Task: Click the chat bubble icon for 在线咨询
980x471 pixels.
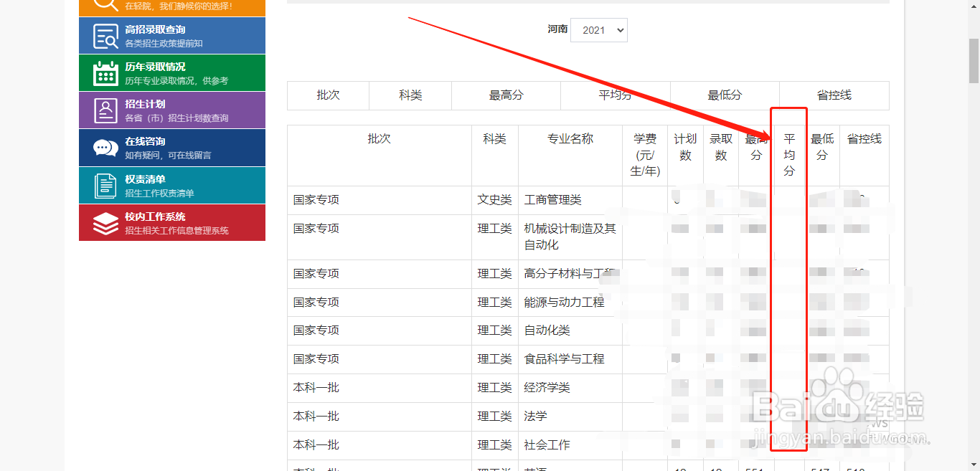Action: tap(105, 147)
